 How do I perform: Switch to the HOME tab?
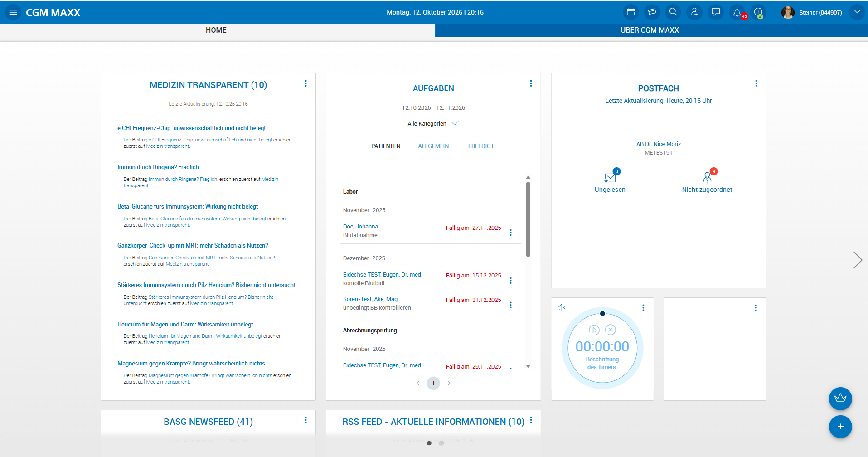pos(216,30)
